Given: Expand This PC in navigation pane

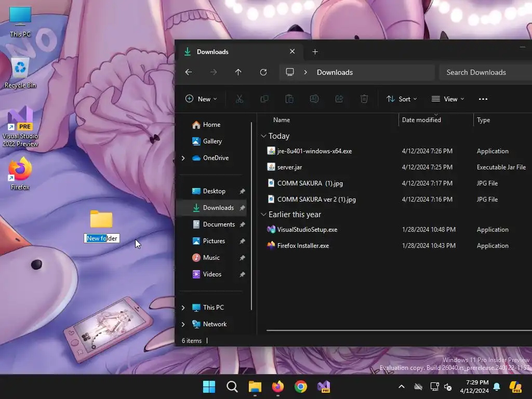Looking at the screenshot, I should (x=183, y=308).
